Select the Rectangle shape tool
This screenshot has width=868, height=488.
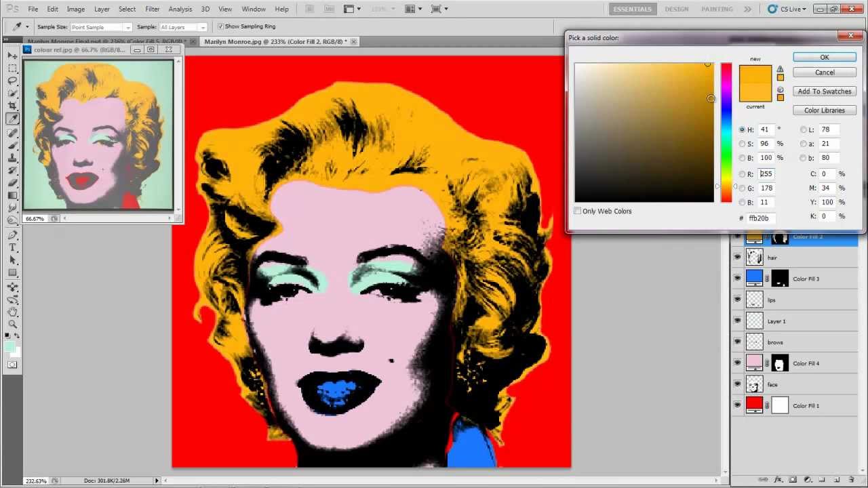13,272
